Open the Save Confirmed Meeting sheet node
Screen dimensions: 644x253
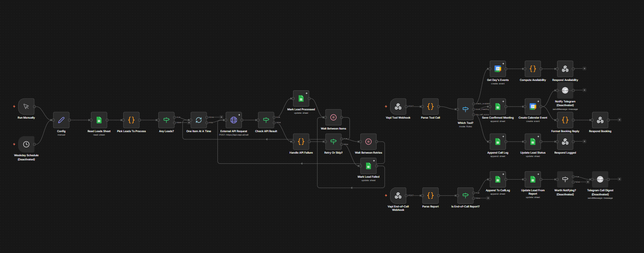point(498,107)
